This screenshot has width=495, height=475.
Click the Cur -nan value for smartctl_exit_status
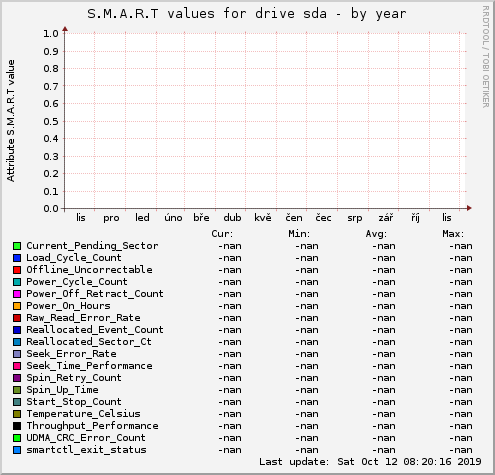tap(230, 450)
